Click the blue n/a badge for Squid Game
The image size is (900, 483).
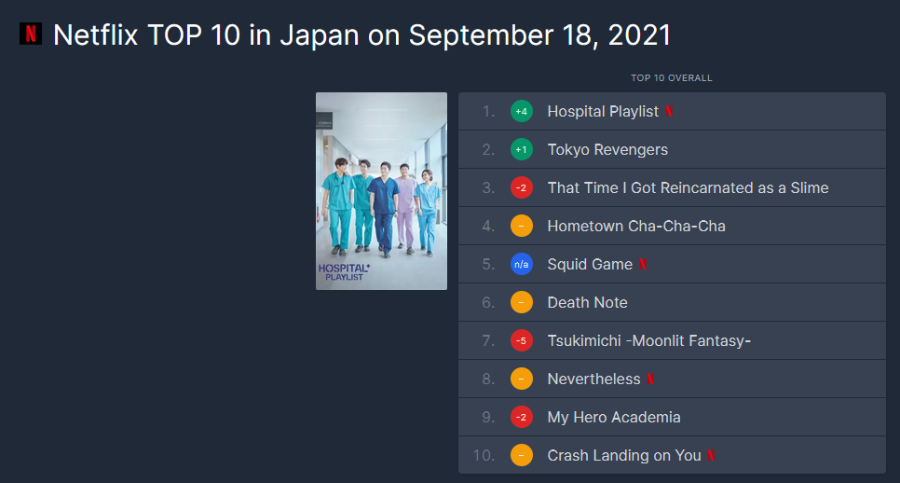coord(521,265)
